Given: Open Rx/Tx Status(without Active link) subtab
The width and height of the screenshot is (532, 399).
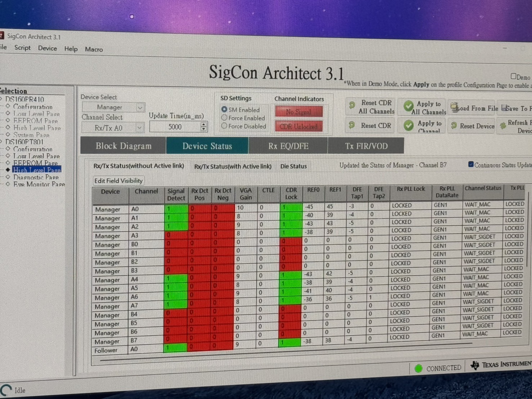Looking at the screenshot, I should tap(139, 166).
